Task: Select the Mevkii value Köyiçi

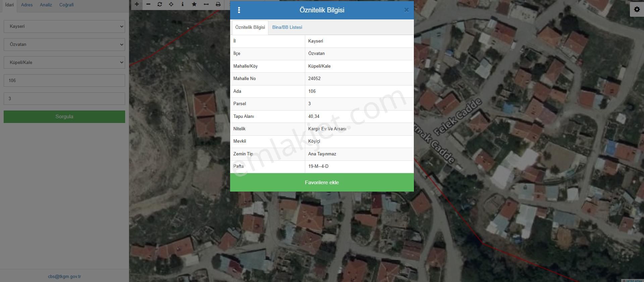Action: [x=314, y=141]
